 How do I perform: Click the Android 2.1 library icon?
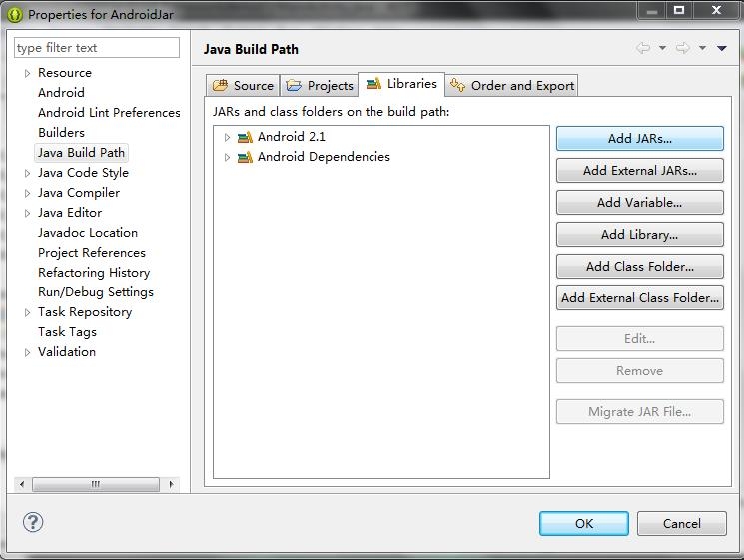(245, 138)
